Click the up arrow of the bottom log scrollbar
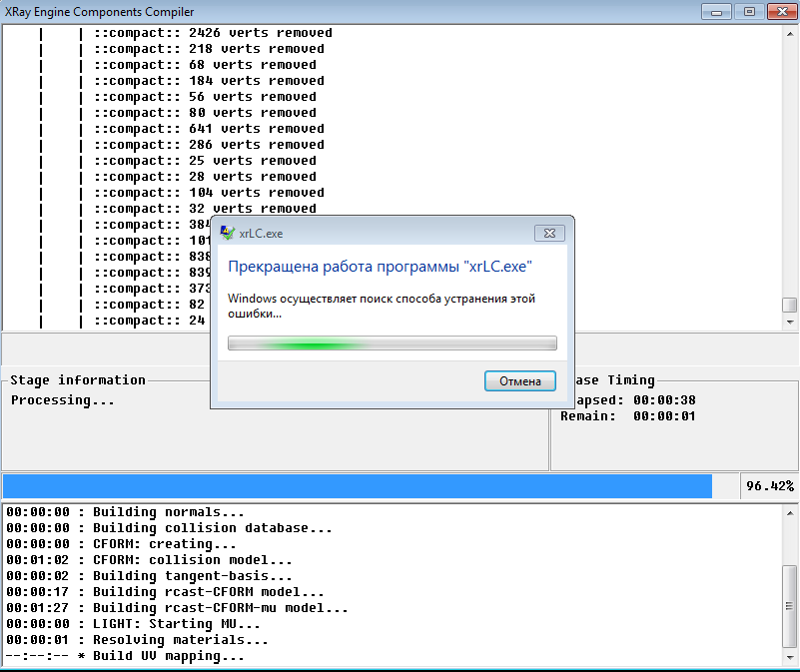The height and width of the screenshot is (672, 800). (790, 512)
